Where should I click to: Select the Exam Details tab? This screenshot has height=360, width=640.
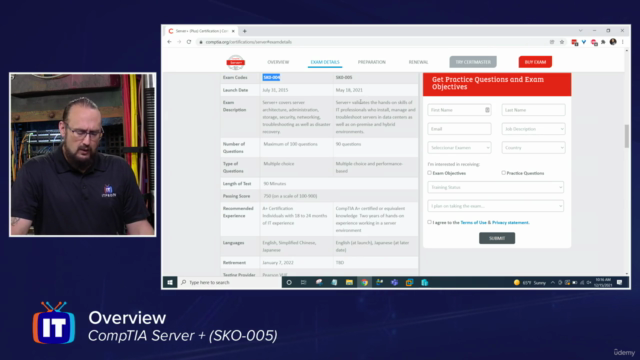pos(325,62)
